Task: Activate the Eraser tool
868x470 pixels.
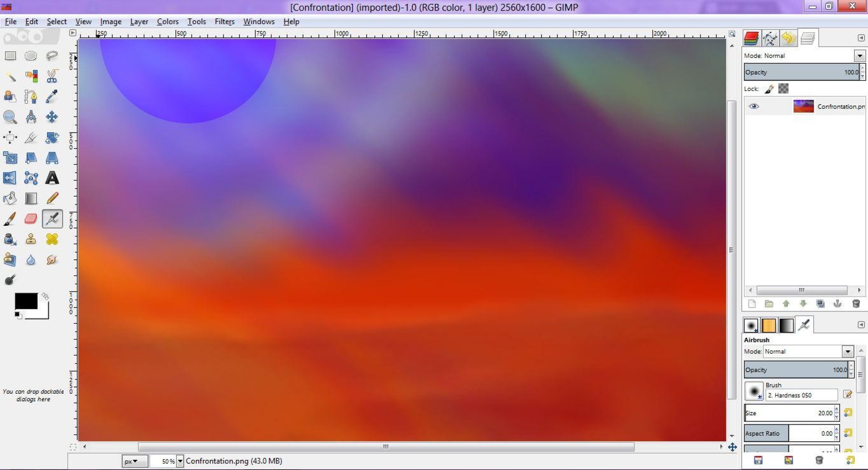Action: coord(31,219)
